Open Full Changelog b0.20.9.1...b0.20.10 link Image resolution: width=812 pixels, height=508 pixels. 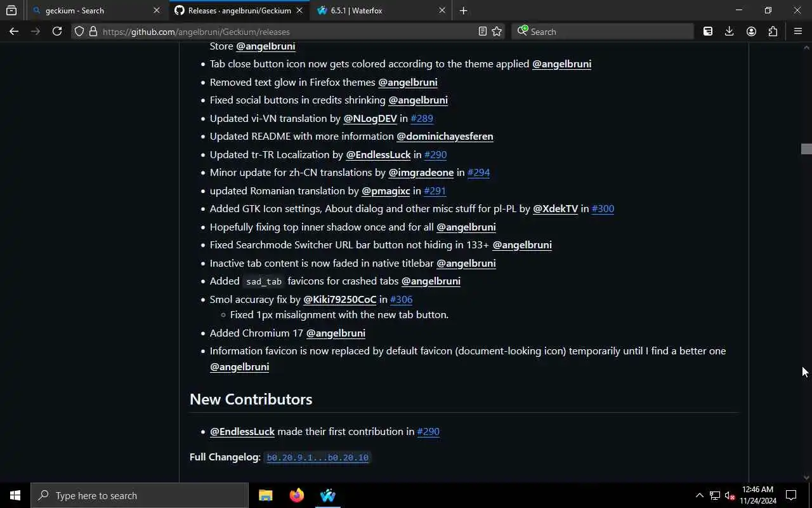[x=317, y=457]
